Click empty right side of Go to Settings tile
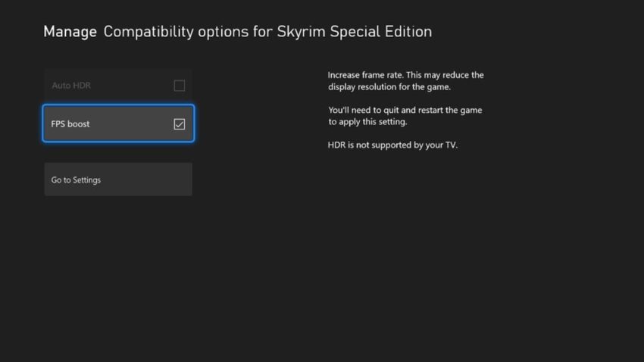 pyautogui.click(x=148, y=179)
